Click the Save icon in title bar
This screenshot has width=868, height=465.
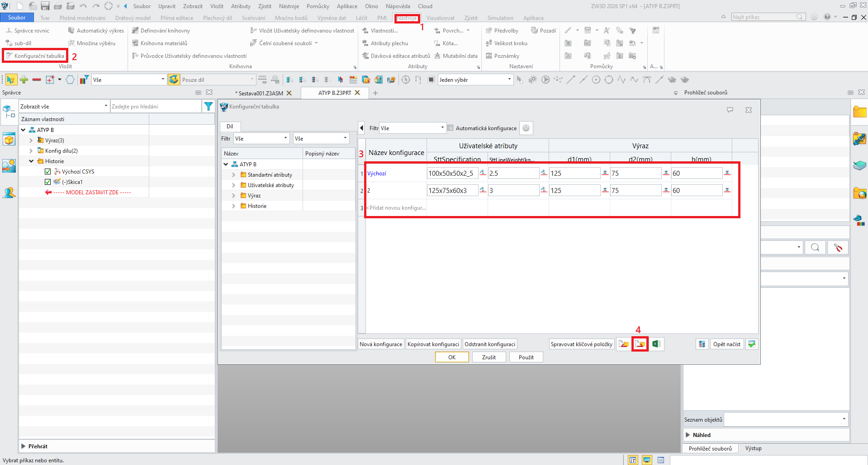45,6
